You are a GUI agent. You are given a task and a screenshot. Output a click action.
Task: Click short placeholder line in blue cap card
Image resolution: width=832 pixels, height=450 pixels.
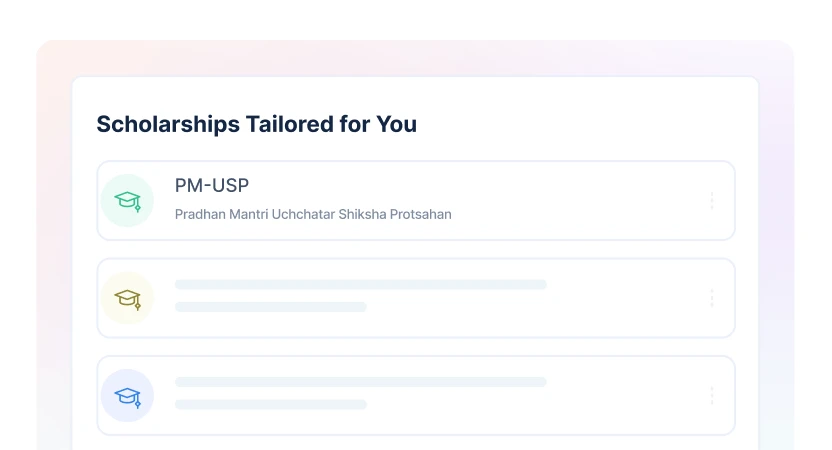270,404
